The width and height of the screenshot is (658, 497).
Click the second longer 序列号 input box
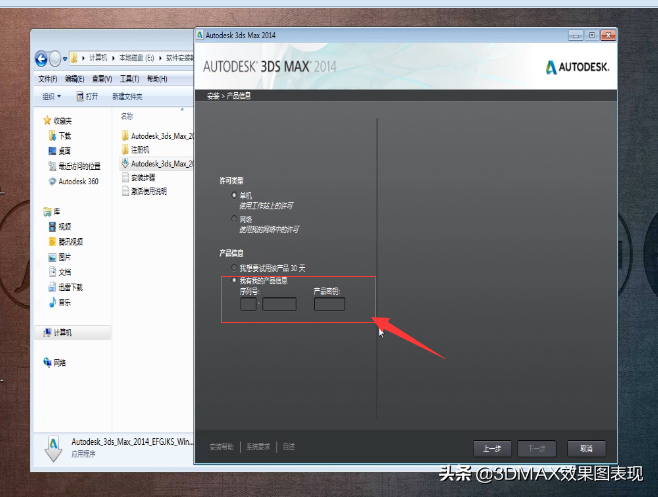(x=279, y=304)
